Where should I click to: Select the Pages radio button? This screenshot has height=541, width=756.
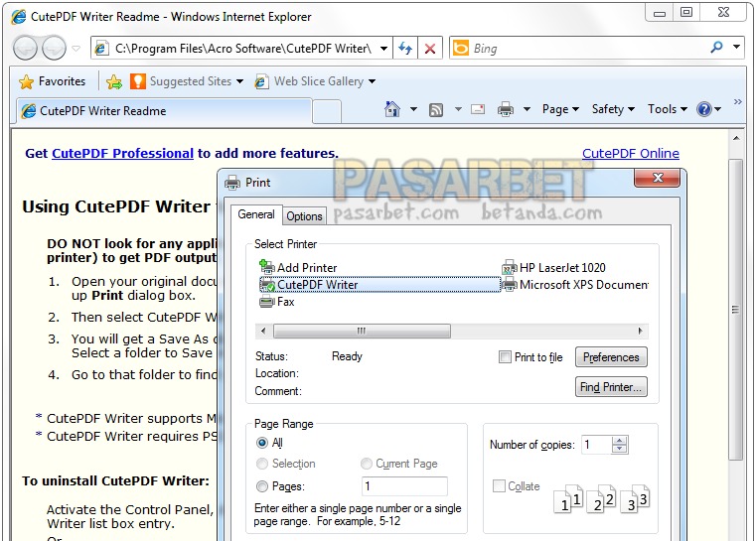click(x=262, y=486)
